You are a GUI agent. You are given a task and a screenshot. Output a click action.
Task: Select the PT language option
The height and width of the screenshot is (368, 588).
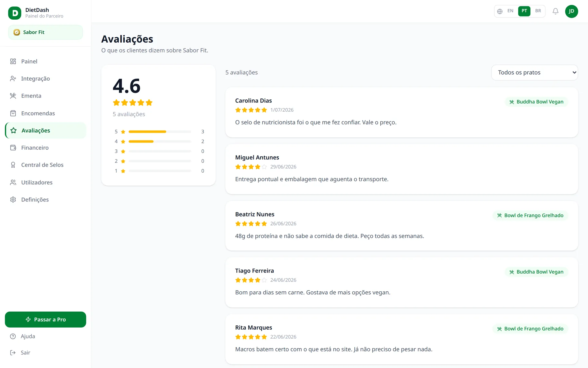(524, 11)
